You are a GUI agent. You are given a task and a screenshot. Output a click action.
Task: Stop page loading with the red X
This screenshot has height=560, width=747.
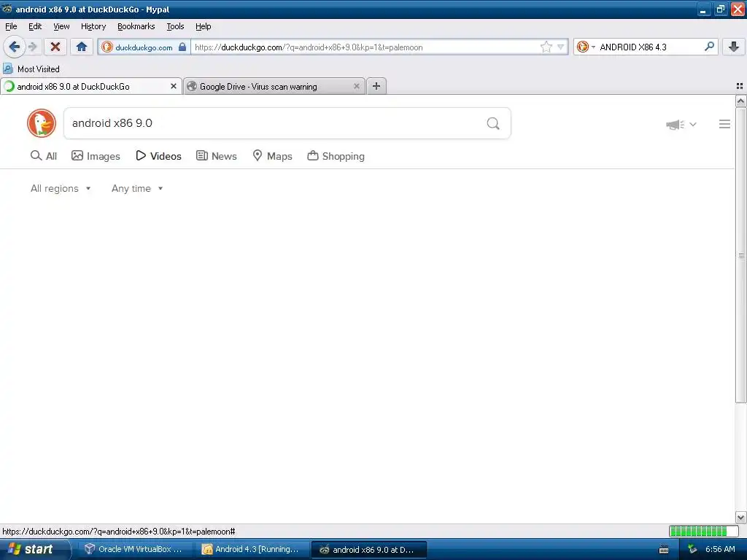55,47
